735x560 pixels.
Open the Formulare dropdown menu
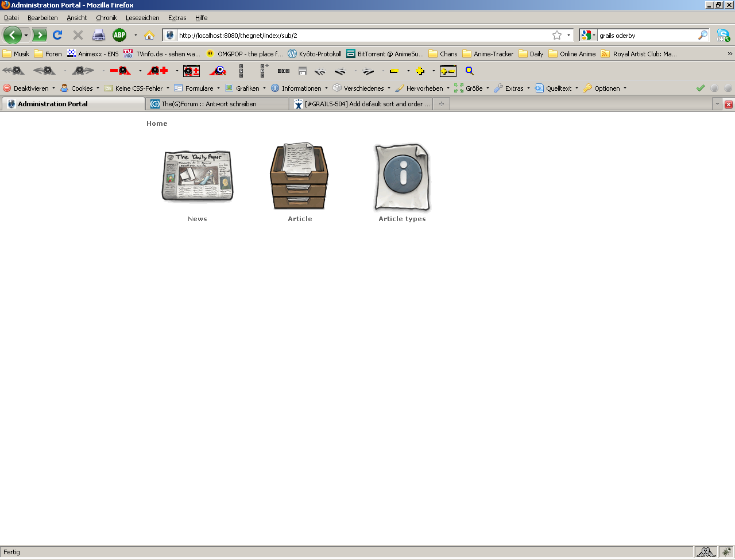click(x=199, y=88)
